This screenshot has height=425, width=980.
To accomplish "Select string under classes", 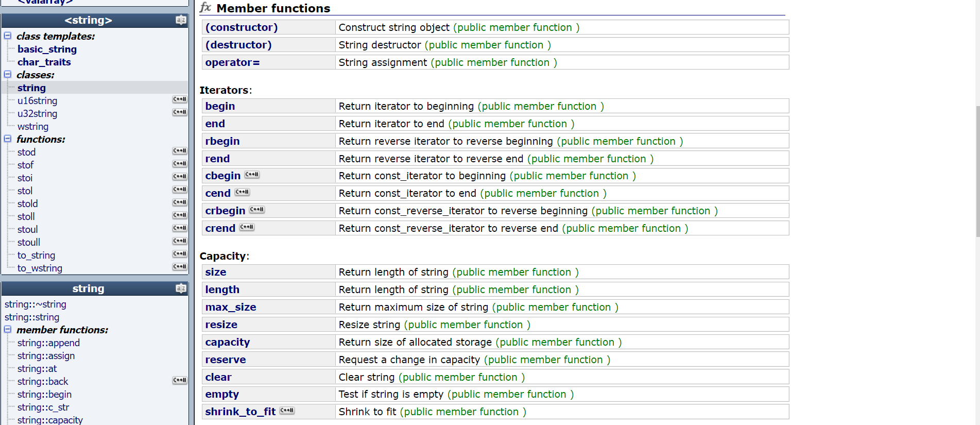I will tap(31, 88).
